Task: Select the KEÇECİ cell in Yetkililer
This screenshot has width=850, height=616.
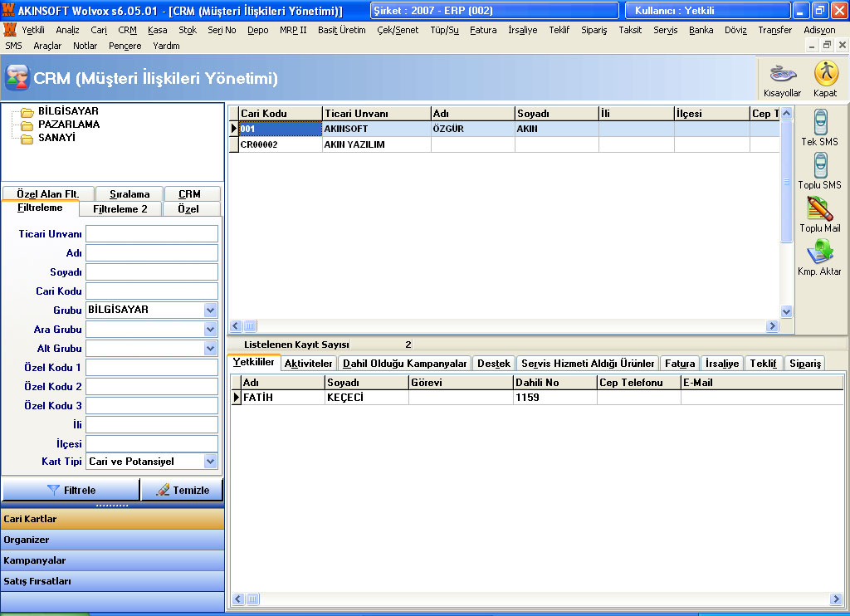Action: (366, 398)
